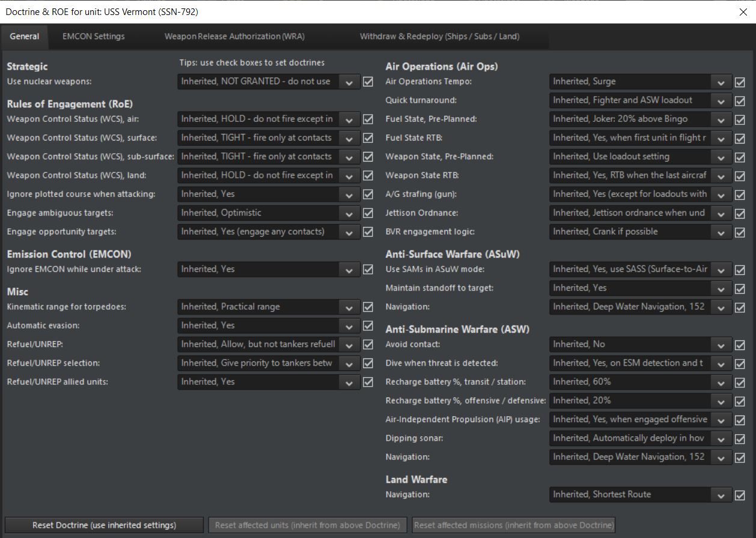Screen dimensions: 756x538
Task: Expand A/G strafing (gun) dropdown
Action: click(x=721, y=195)
